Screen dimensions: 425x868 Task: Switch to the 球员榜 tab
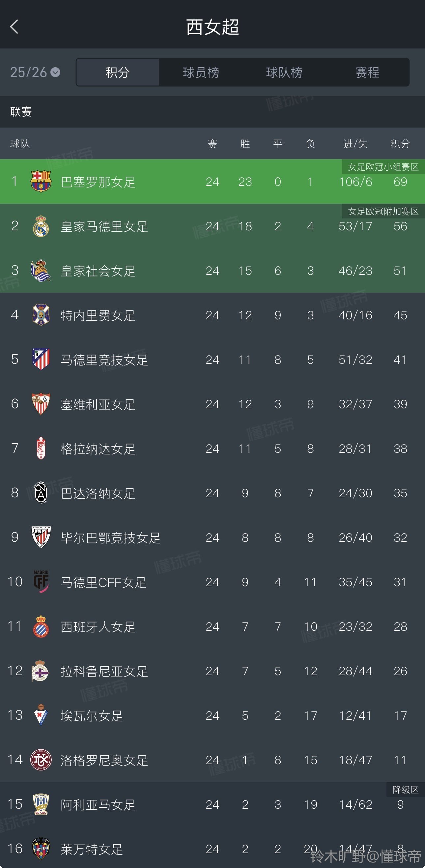point(201,72)
